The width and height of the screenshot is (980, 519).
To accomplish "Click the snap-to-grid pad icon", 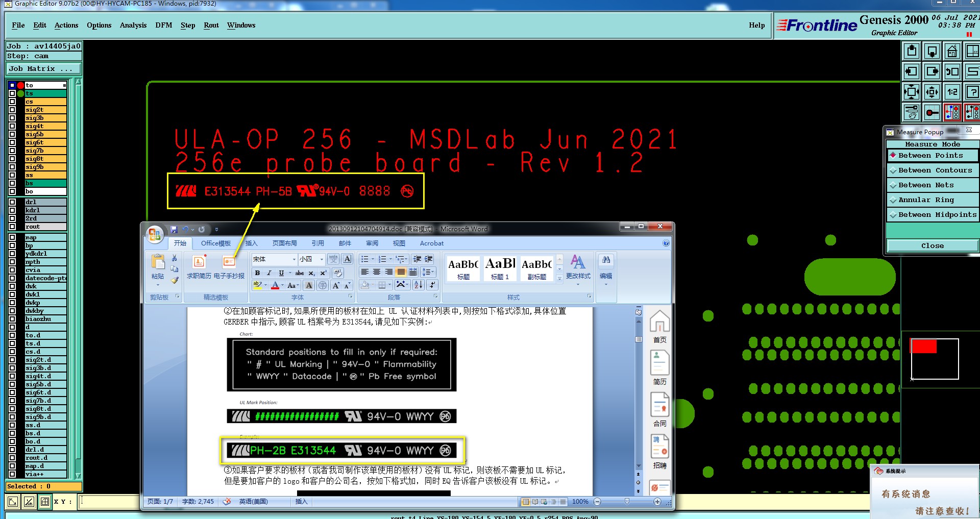I will (x=932, y=112).
